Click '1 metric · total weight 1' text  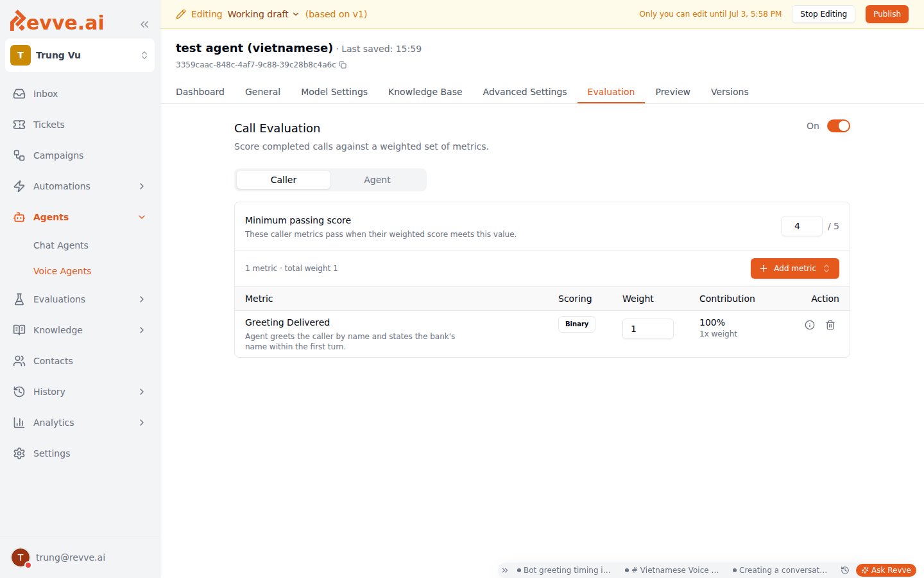291,268
